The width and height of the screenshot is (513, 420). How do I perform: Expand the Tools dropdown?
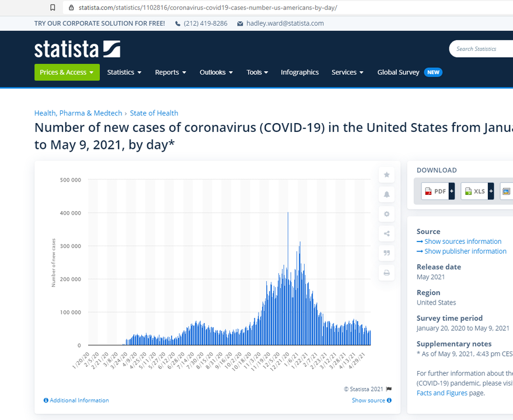257,72
